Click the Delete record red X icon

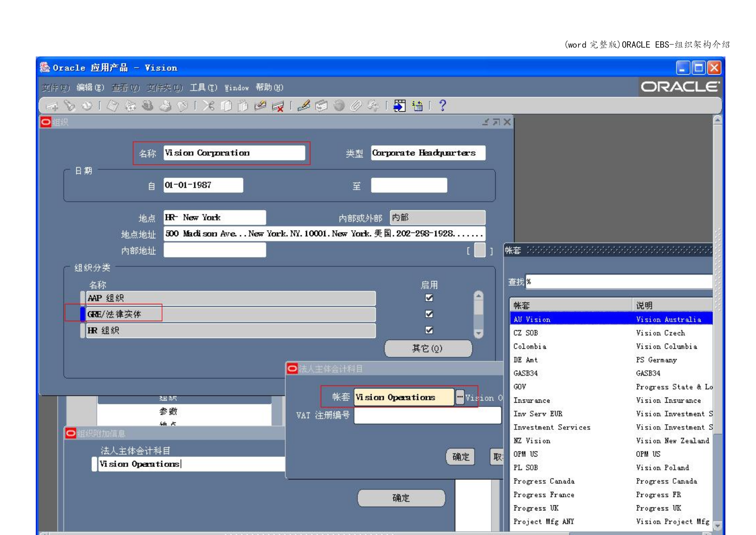[278, 106]
